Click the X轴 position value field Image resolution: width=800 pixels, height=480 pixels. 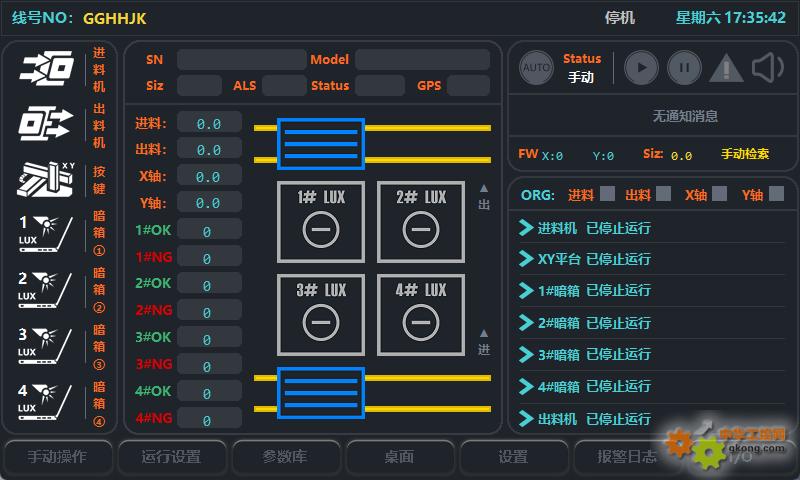(x=209, y=176)
